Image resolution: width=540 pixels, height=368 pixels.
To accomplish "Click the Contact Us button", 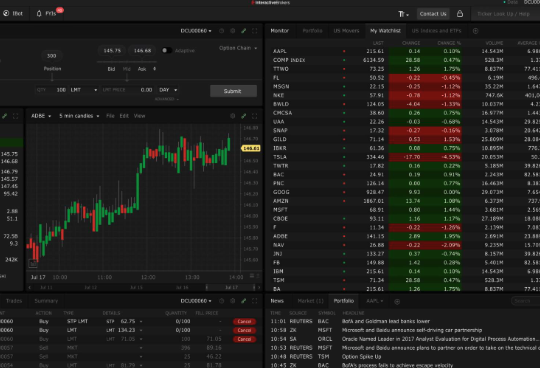I will click(433, 14).
